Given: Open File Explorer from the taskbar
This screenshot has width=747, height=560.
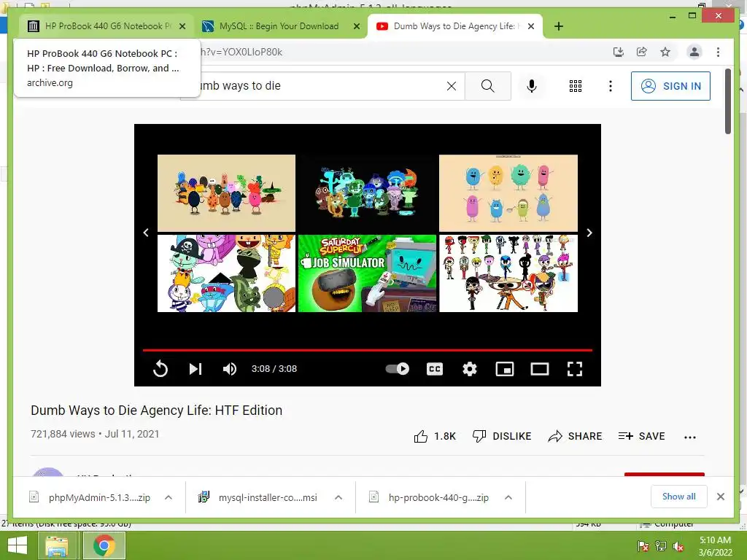Looking at the screenshot, I should (56, 545).
